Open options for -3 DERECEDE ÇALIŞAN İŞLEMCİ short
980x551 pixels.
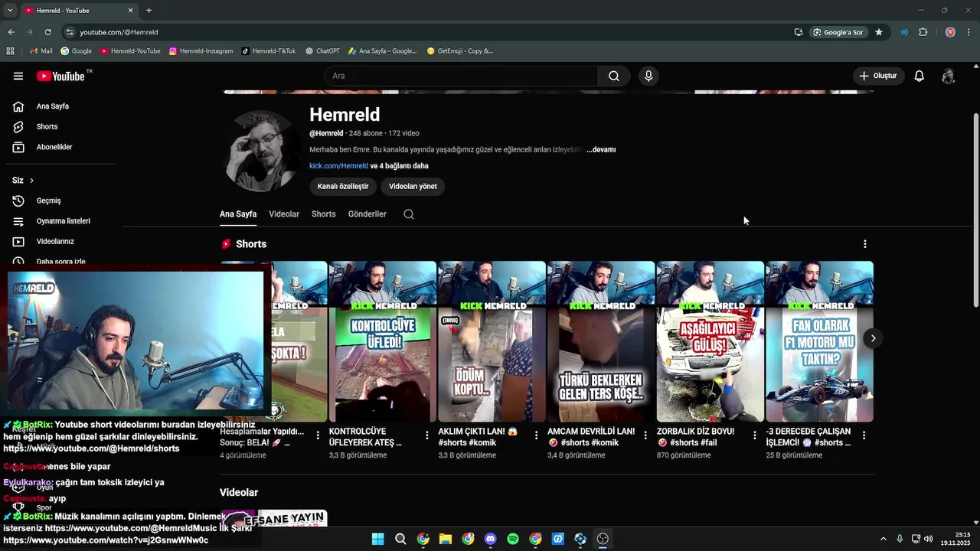click(x=864, y=435)
